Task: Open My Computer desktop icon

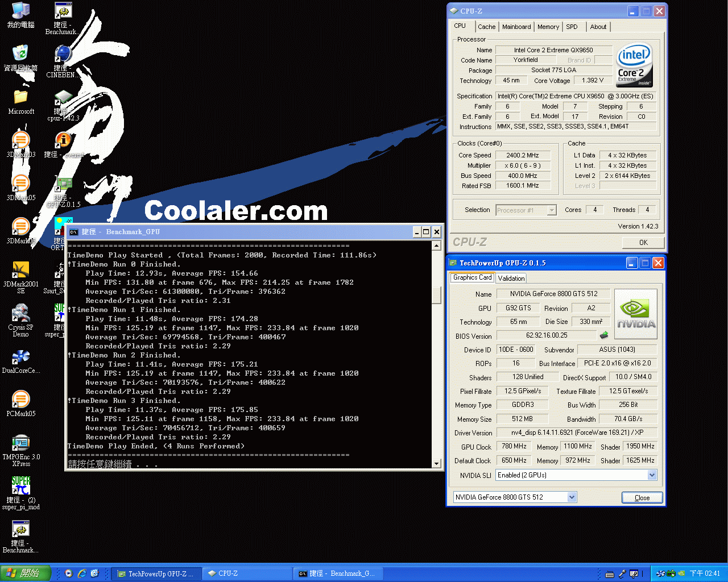Action: click(x=20, y=15)
